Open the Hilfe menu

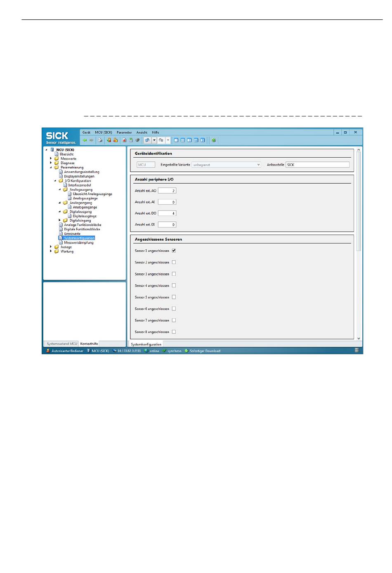(x=156, y=133)
